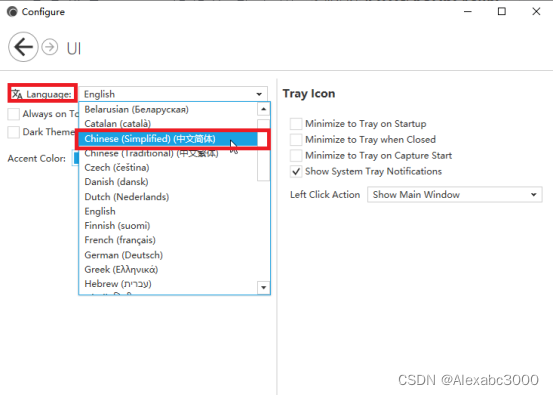Click the forward arrow button

tap(50, 47)
